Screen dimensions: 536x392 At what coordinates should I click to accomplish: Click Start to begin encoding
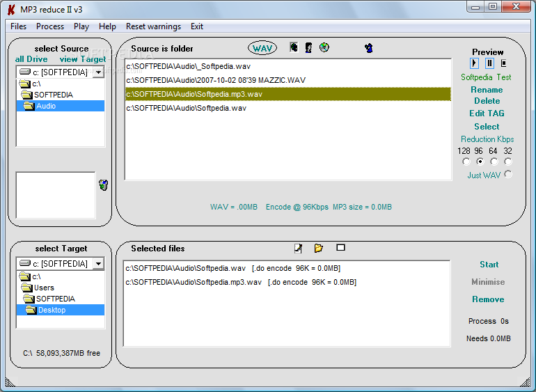click(489, 265)
